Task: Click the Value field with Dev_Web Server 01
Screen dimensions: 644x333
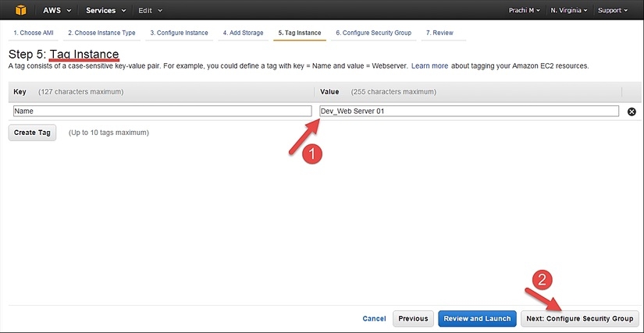Action: 469,112
